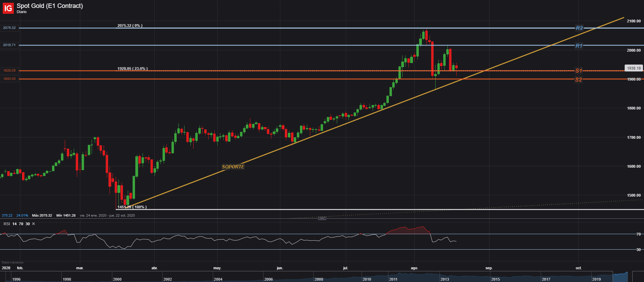Viewport: 644px width, 282px height.
Task: Select the 2015.71 price tag on left axis
Action: (x=9, y=45)
